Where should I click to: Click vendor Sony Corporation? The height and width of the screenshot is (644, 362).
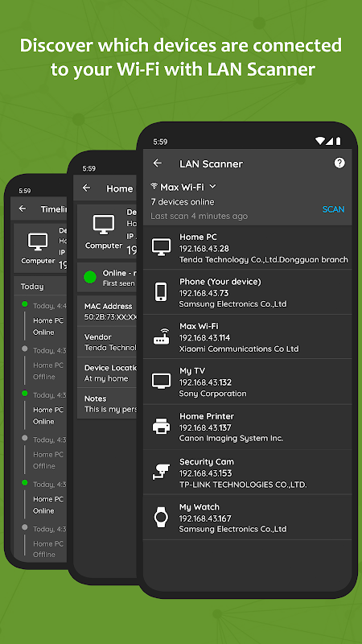[x=212, y=394]
